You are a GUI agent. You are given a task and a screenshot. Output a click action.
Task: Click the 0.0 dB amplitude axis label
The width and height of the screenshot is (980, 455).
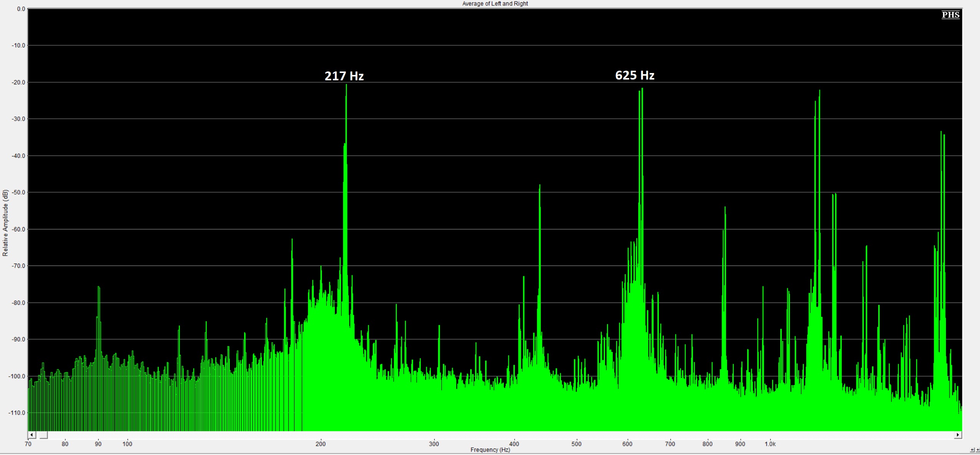[21, 9]
